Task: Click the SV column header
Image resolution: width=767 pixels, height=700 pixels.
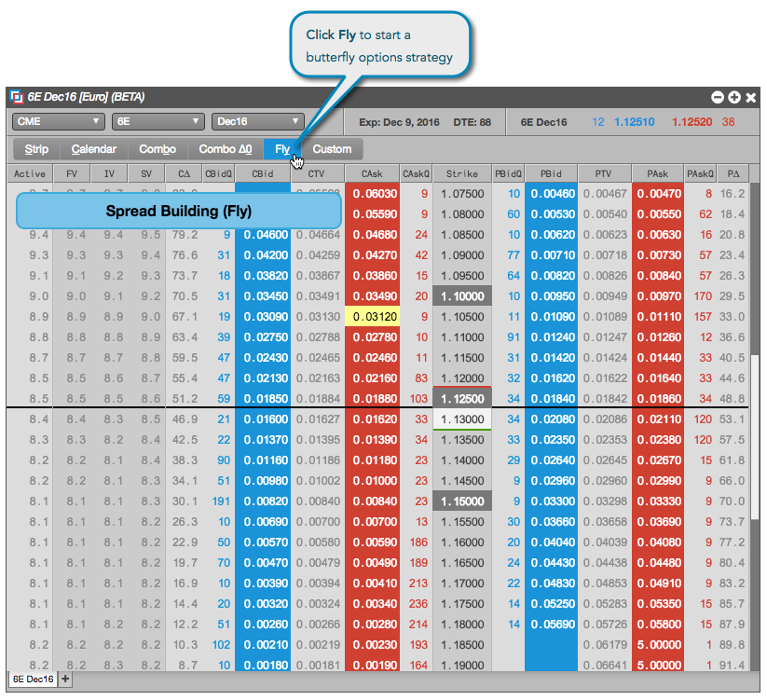Action: pyautogui.click(x=146, y=173)
